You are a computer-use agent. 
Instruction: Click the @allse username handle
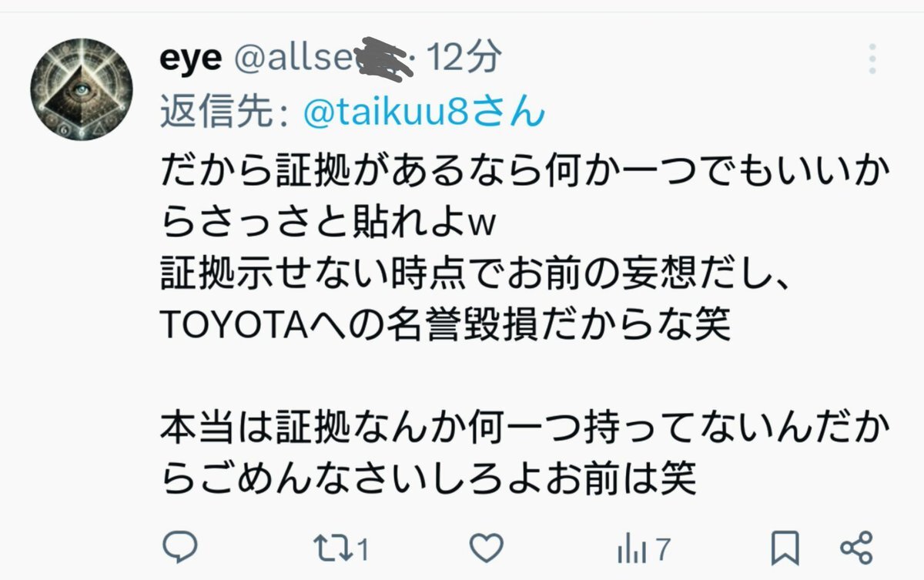tap(323, 59)
